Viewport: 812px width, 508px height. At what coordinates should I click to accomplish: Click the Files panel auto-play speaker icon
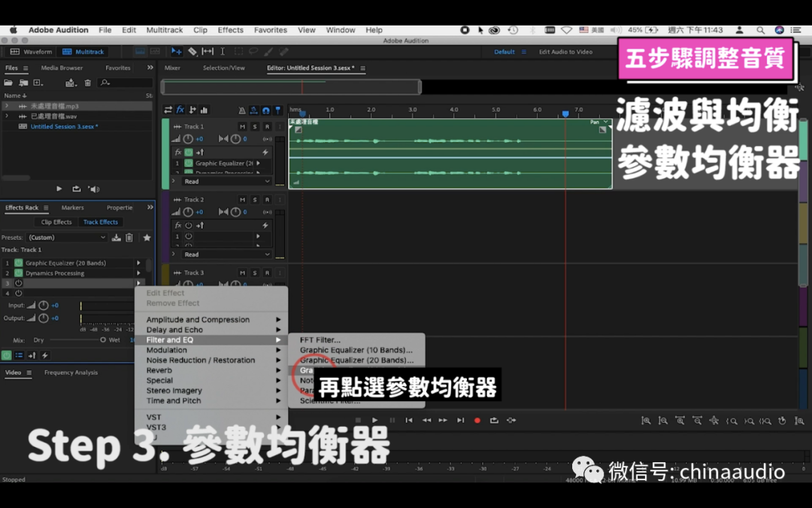(x=94, y=189)
